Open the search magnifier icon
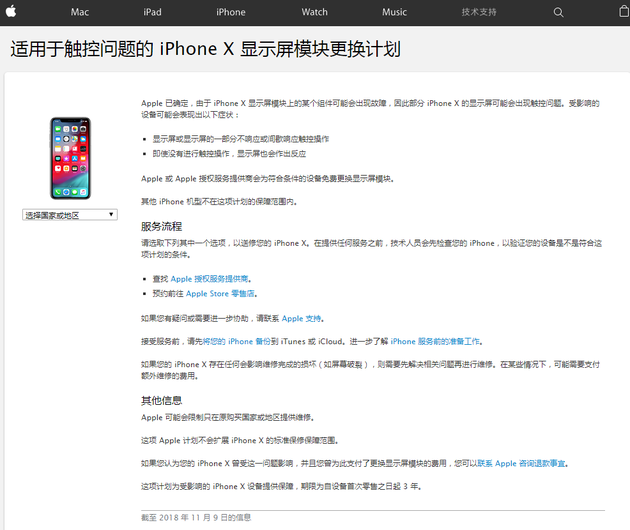 558,12
